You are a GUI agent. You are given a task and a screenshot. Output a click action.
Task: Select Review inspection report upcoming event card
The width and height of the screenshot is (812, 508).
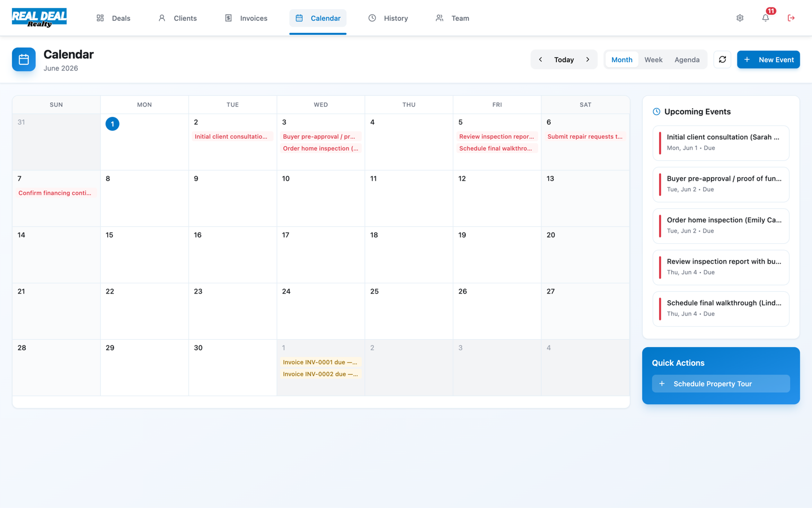pyautogui.click(x=721, y=268)
